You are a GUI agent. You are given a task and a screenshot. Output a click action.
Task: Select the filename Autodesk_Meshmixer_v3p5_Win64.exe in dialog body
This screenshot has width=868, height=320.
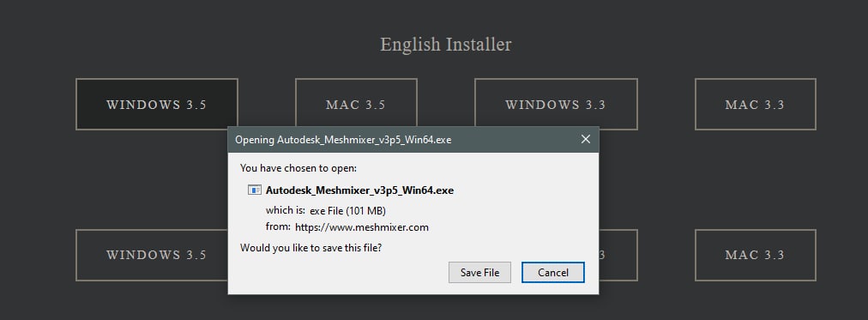[x=360, y=190]
